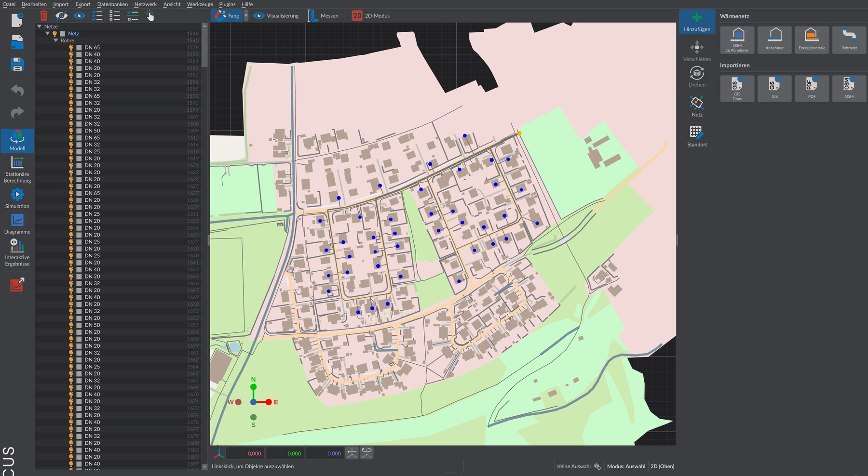Add an Abnehmer consumer

774,40
